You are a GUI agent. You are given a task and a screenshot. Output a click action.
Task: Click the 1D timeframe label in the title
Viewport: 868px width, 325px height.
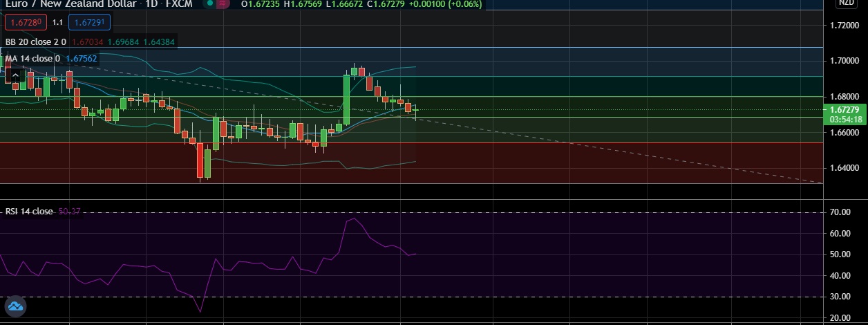point(150,4)
